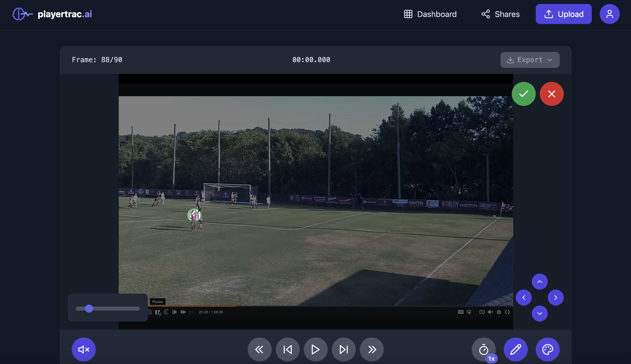
Task: Open the Dashboard page
Action: (x=430, y=14)
